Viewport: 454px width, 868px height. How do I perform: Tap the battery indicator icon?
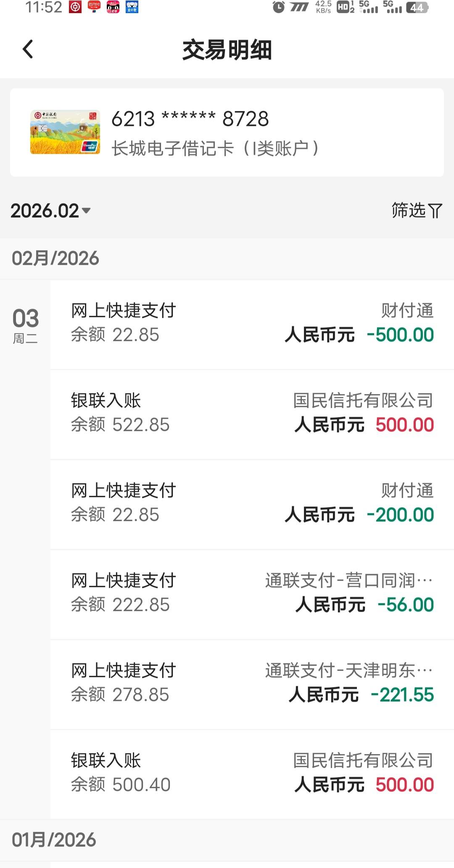coord(417,8)
